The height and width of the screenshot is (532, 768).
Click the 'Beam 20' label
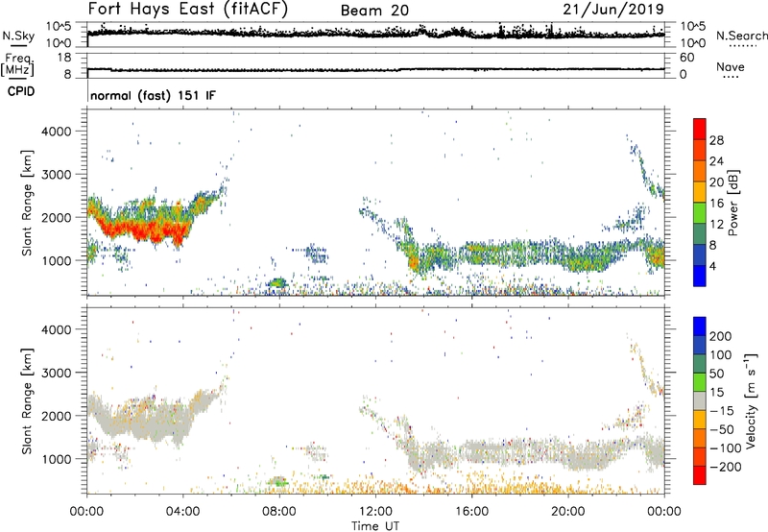(374, 11)
